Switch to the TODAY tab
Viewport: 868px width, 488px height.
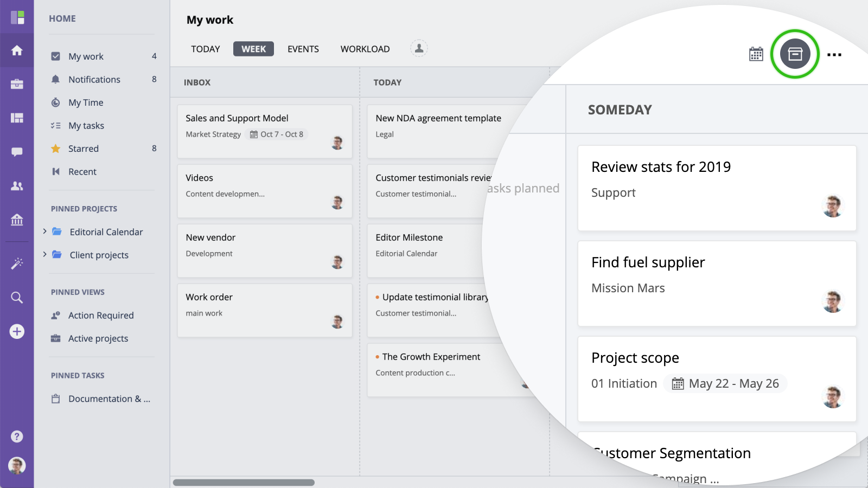205,49
